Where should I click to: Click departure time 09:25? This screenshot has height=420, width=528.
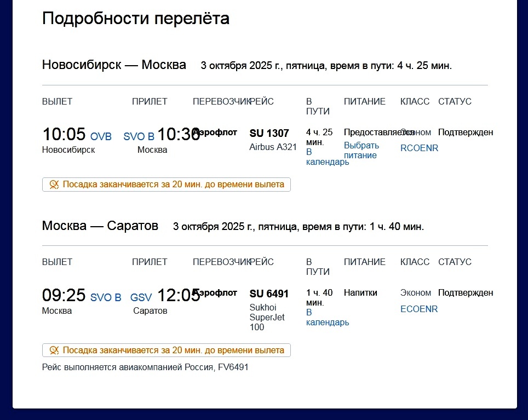pyautogui.click(x=64, y=295)
